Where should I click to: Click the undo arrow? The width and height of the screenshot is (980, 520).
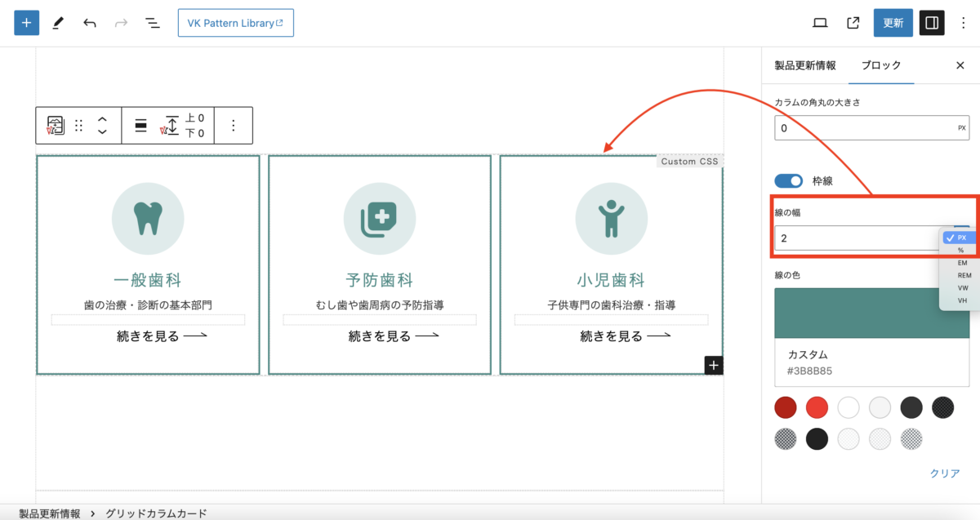pyautogui.click(x=90, y=23)
